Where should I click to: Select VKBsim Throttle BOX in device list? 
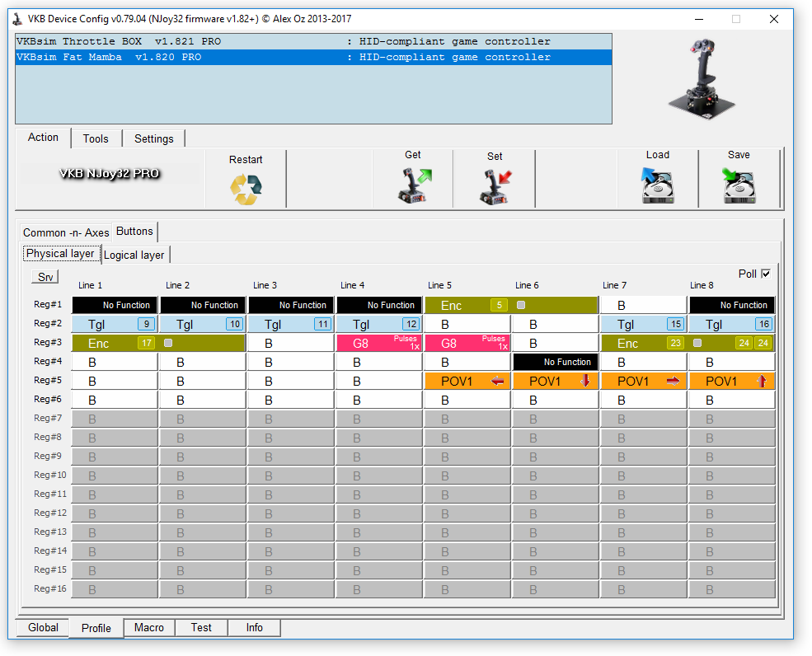click(x=313, y=41)
